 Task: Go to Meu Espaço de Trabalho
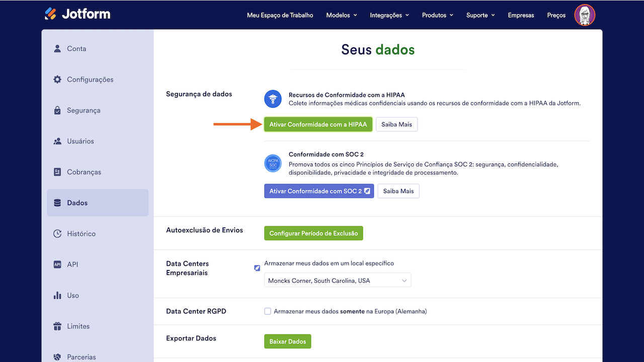(x=280, y=15)
